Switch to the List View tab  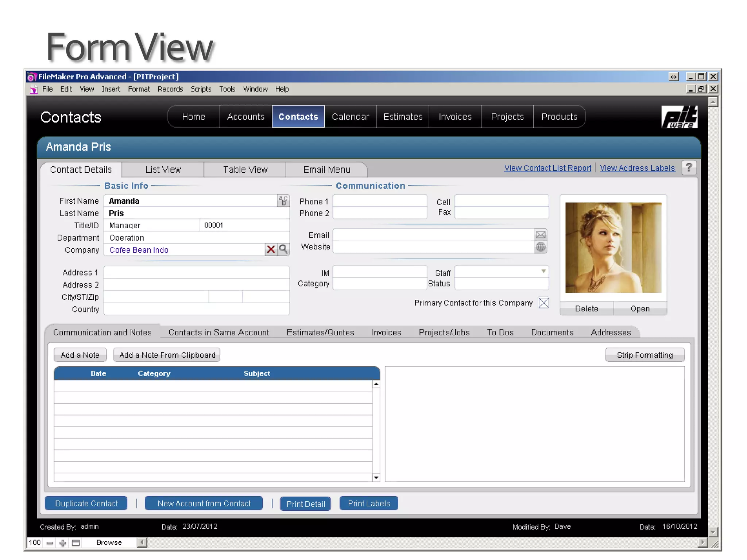pyautogui.click(x=163, y=170)
